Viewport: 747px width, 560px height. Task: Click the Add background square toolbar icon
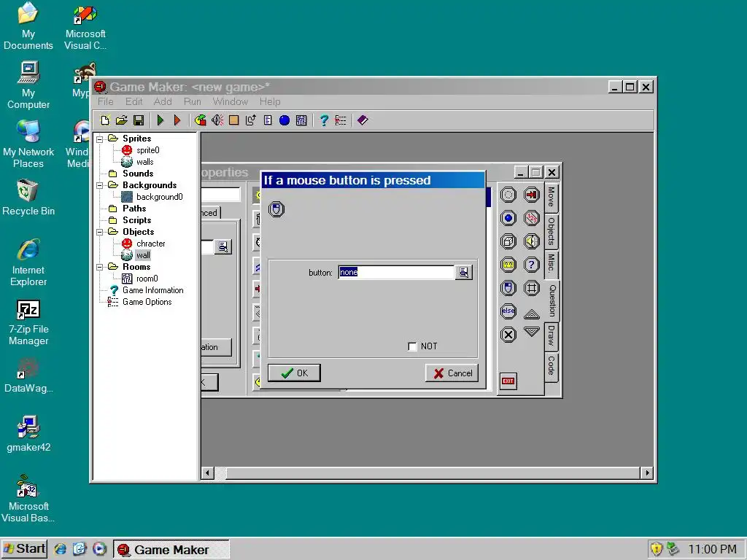pyautogui.click(x=233, y=120)
